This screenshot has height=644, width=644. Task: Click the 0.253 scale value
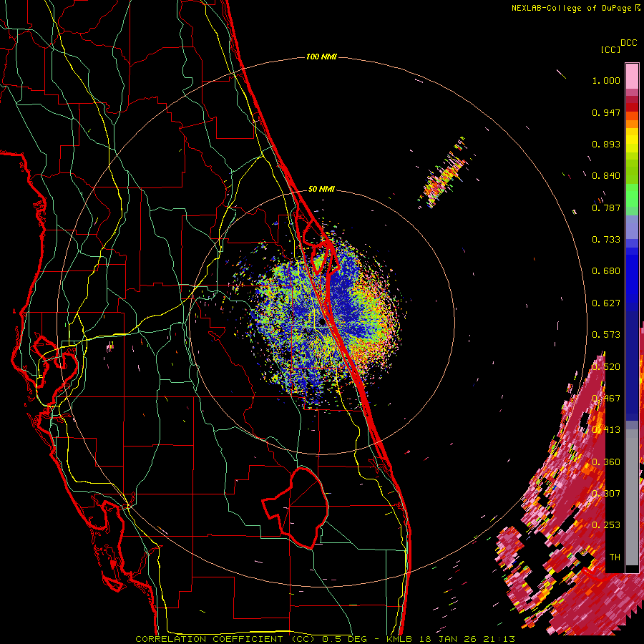[x=606, y=525]
